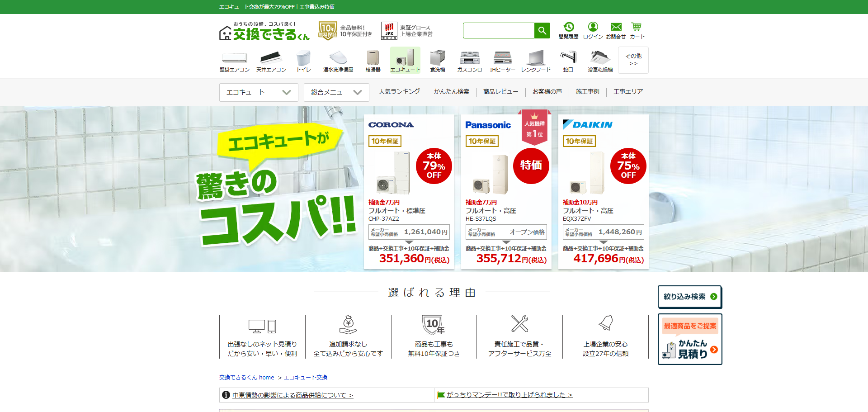Viewport: 868px width, 412px height.
Task: Open the 人気ランキング menu item
Action: (x=399, y=91)
